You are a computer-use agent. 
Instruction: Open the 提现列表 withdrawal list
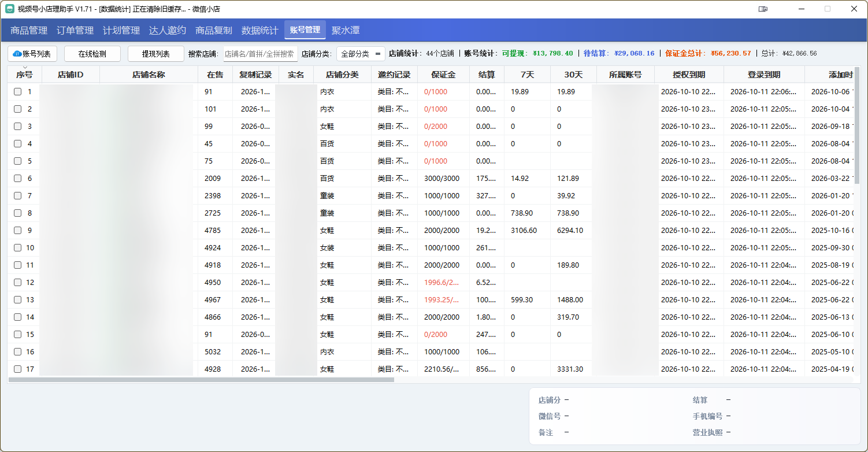tap(156, 54)
